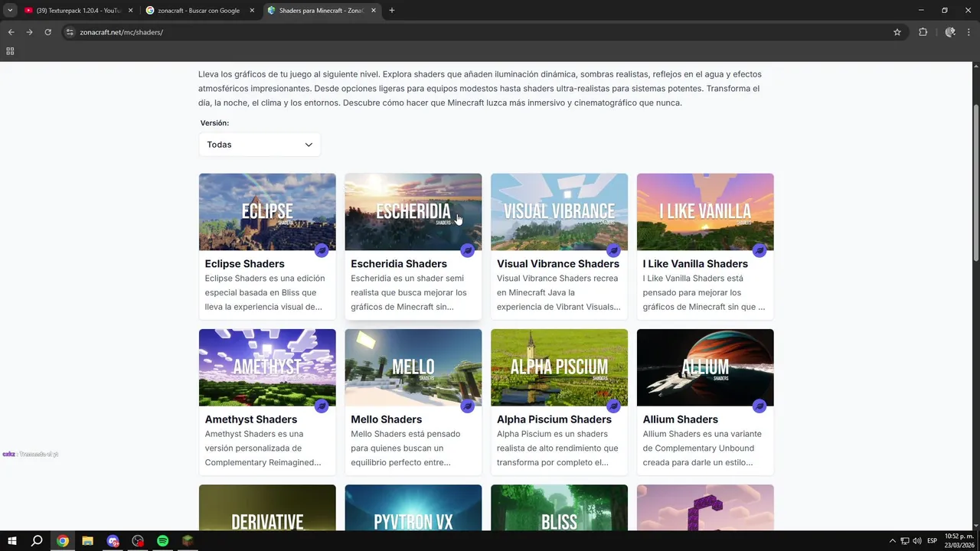
Task: Switch to the zonacraft Google search tab
Action: coord(199,11)
